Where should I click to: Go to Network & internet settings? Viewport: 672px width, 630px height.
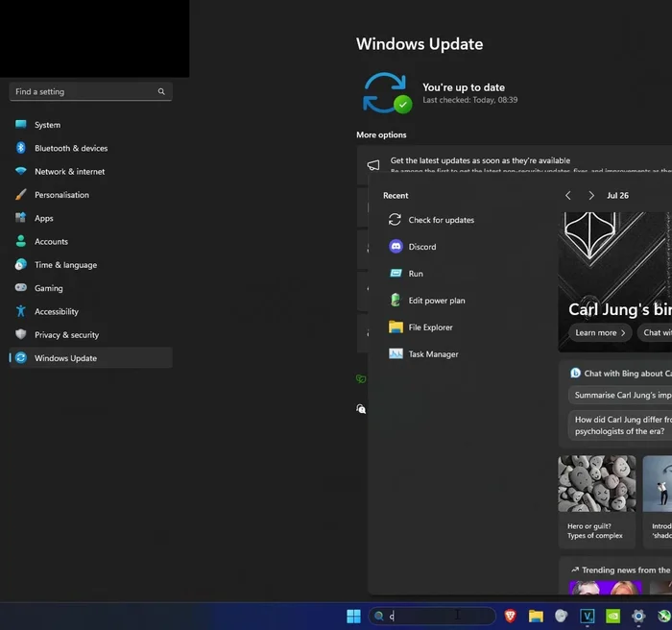90,172
